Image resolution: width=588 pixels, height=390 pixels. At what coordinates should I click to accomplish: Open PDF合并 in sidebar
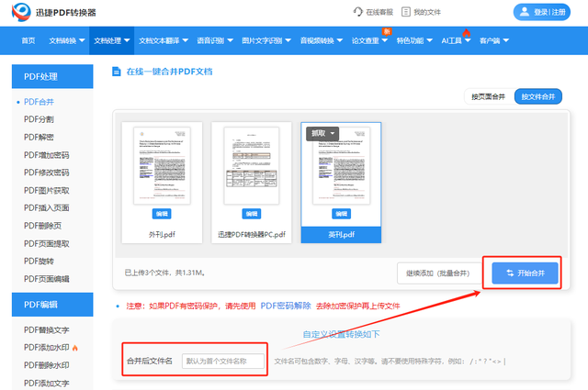(39, 102)
